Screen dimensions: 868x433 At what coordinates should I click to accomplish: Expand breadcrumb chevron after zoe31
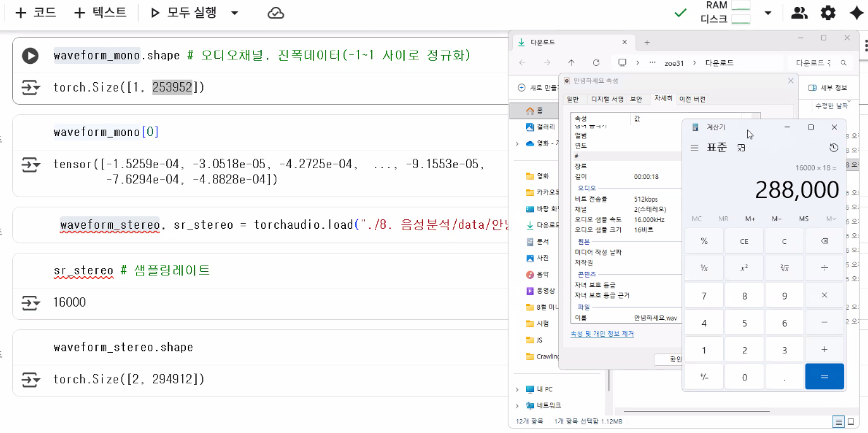694,63
